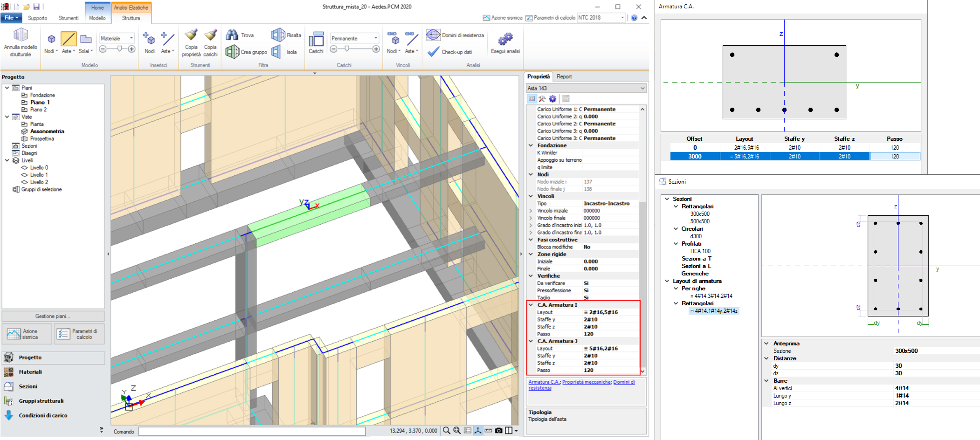Toggle the Aste display button in Modello
Screen dimensions: 980x440
69,40
